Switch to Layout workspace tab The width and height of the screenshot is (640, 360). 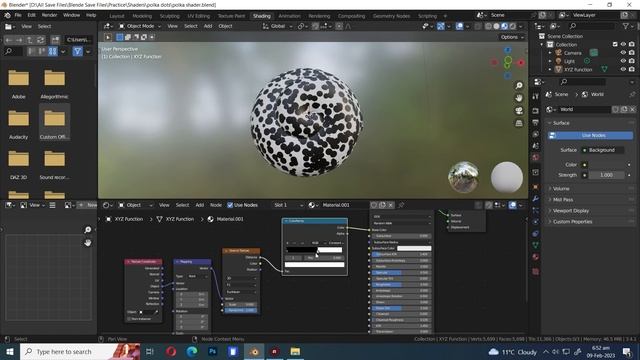click(x=117, y=16)
